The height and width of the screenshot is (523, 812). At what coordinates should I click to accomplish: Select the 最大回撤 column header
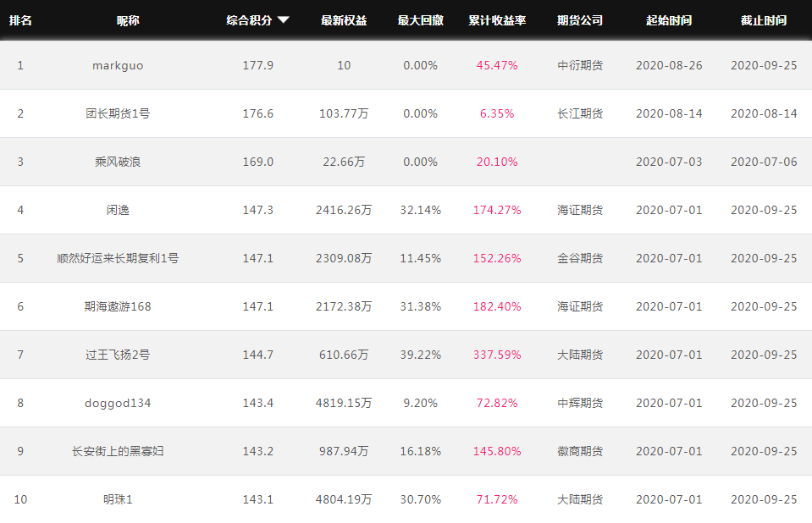(421, 20)
